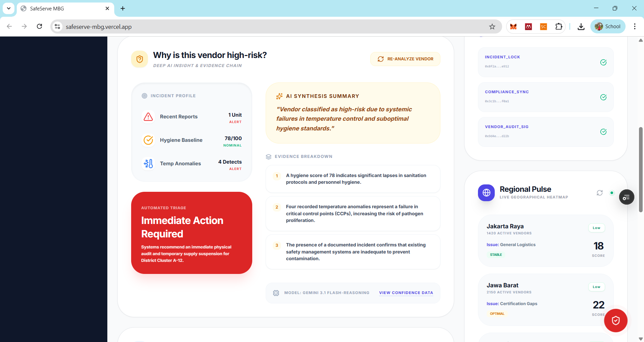Viewport: 644px width, 342px height.
Task: Click the chip icon beside the Gemini model label
Action: pos(276,293)
